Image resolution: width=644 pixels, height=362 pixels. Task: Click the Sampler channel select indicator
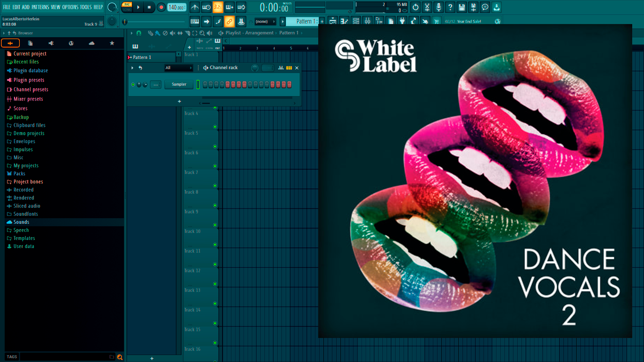(198, 84)
